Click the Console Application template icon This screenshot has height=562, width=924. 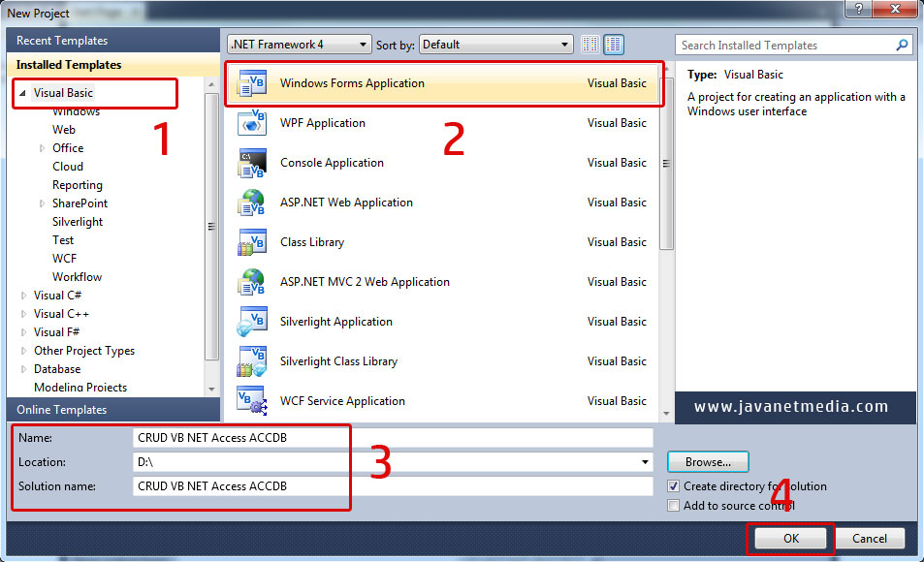(252, 163)
